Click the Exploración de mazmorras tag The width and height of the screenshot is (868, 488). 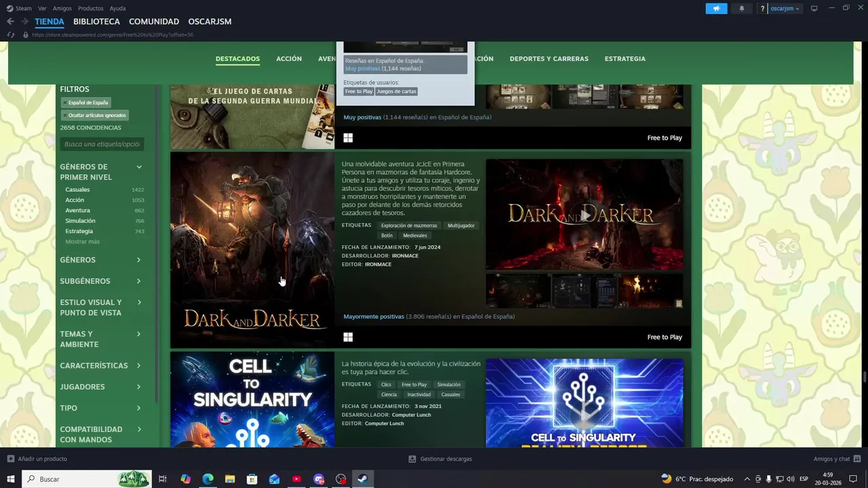tap(409, 225)
